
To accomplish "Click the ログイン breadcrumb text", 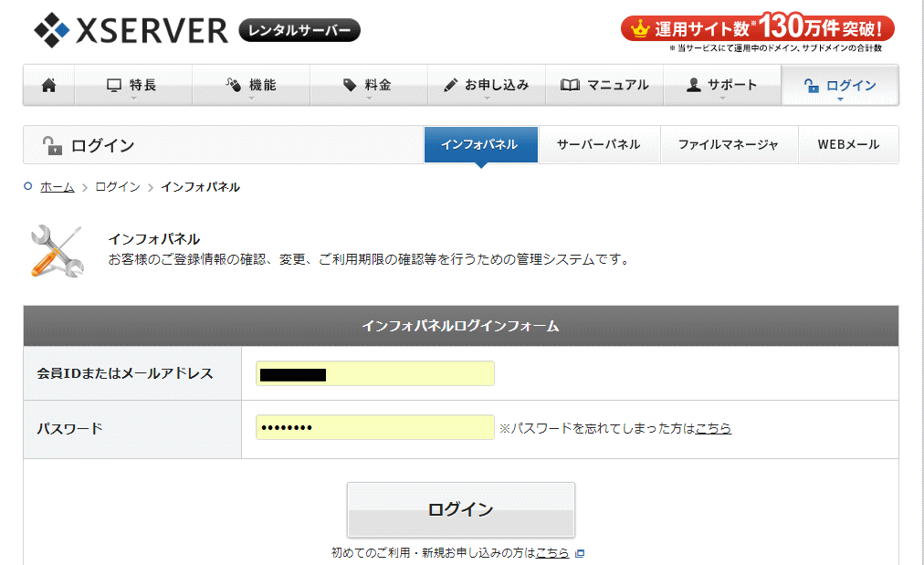I will (x=118, y=187).
